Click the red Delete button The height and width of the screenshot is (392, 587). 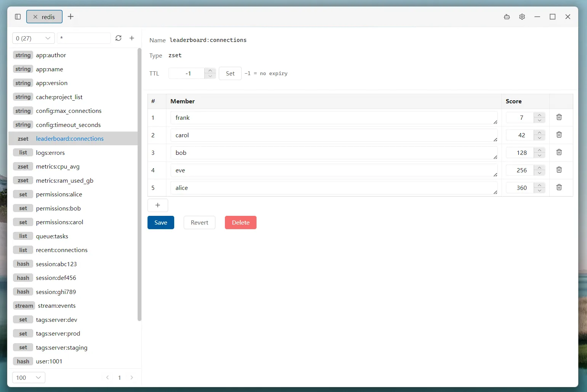point(241,223)
